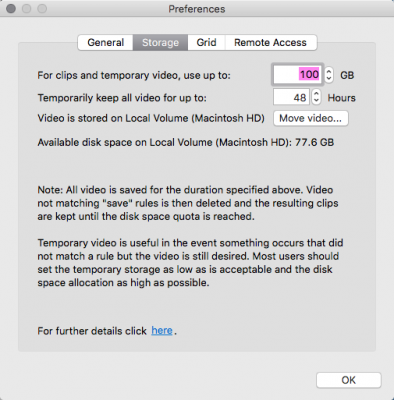The width and height of the screenshot is (394, 400).
Task: Close the Preferences window
Action: pos(11,8)
